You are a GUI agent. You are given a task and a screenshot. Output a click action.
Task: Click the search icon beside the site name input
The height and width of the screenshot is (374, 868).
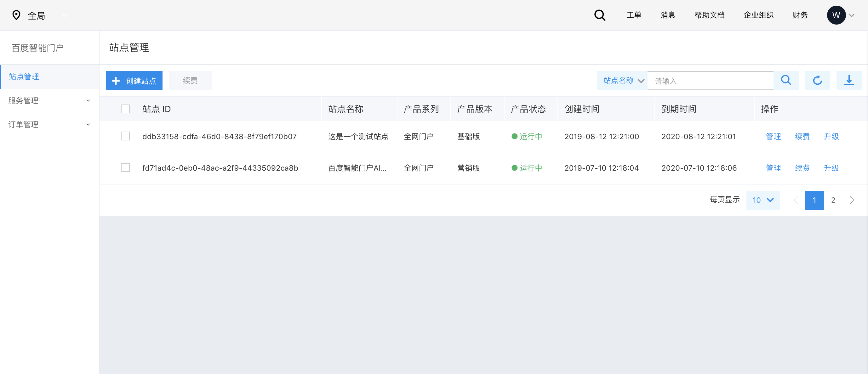tap(786, 80)
